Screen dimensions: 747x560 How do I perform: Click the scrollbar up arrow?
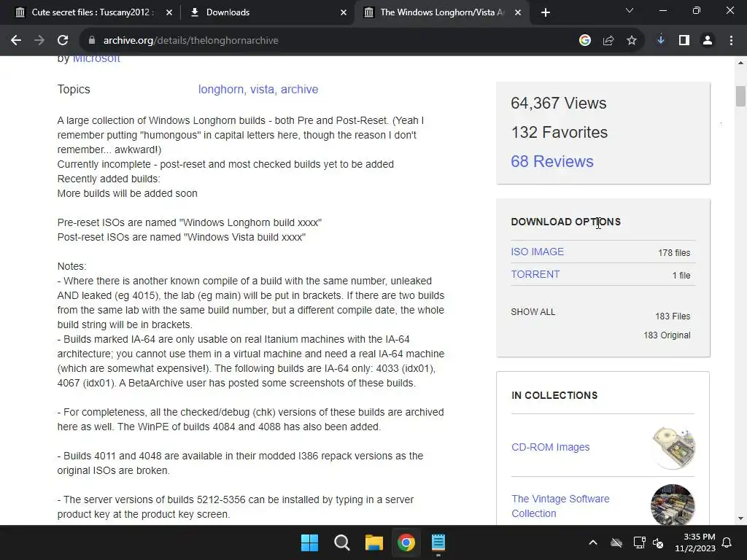740,63
